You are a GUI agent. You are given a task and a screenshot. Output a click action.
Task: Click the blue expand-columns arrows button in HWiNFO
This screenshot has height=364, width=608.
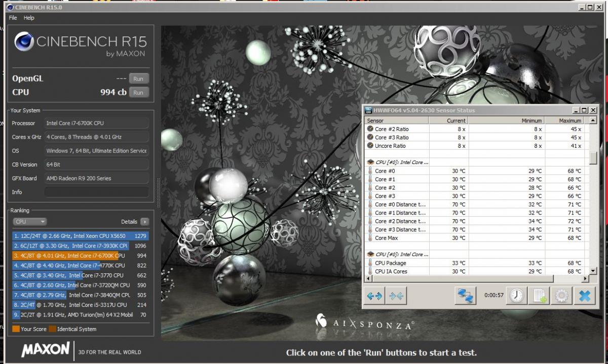[x=374, y=296]
